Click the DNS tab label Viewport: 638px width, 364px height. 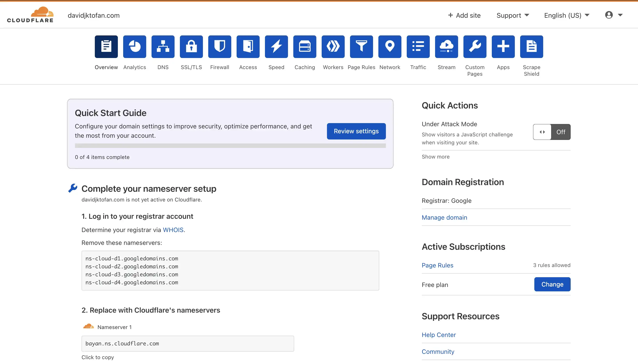coord(163,67)
